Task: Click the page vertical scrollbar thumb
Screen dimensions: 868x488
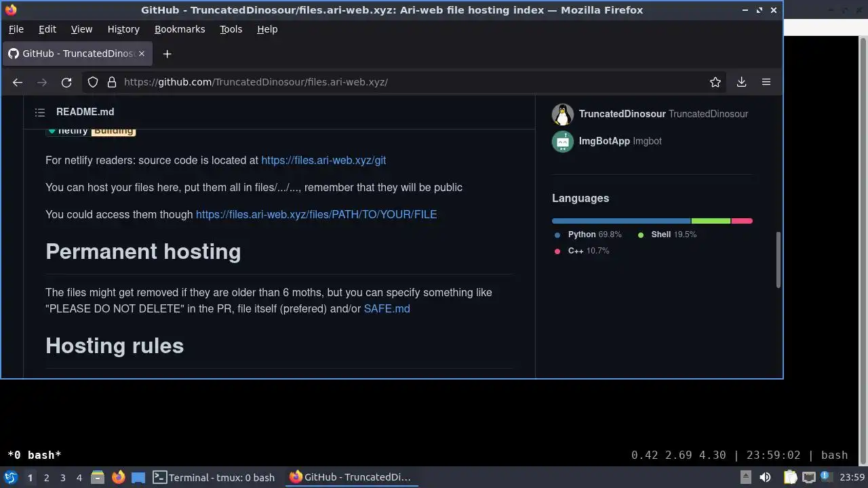Action: (x=778, y=260)
